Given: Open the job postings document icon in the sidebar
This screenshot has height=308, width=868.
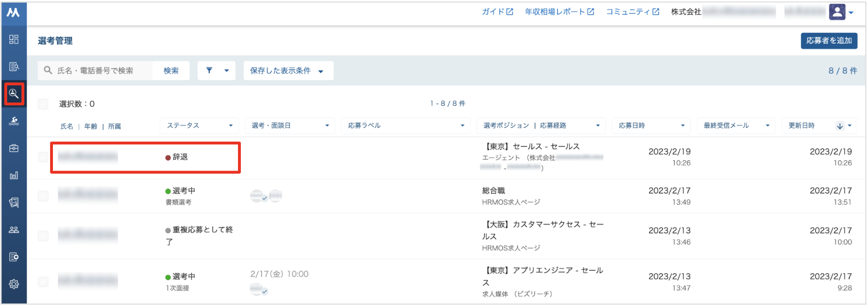Looking at the screenshot, I should (14, 66).
